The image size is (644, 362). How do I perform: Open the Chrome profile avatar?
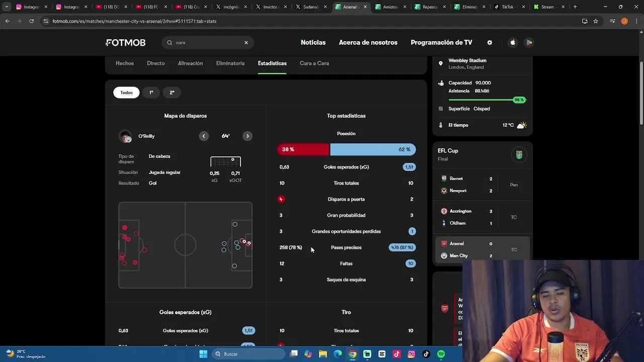[x=624, y=21]
